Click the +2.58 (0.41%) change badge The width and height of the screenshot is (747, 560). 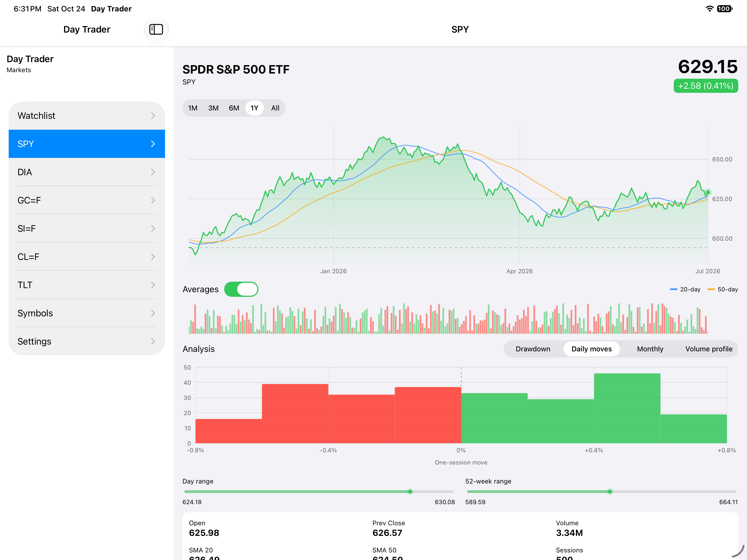[x=706, y=86]
